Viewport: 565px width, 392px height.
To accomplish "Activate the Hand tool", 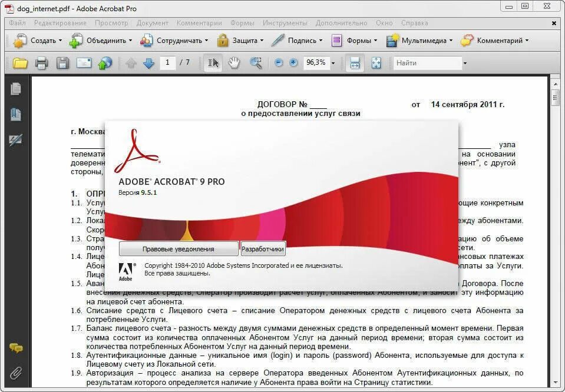I will click(234, 63).
